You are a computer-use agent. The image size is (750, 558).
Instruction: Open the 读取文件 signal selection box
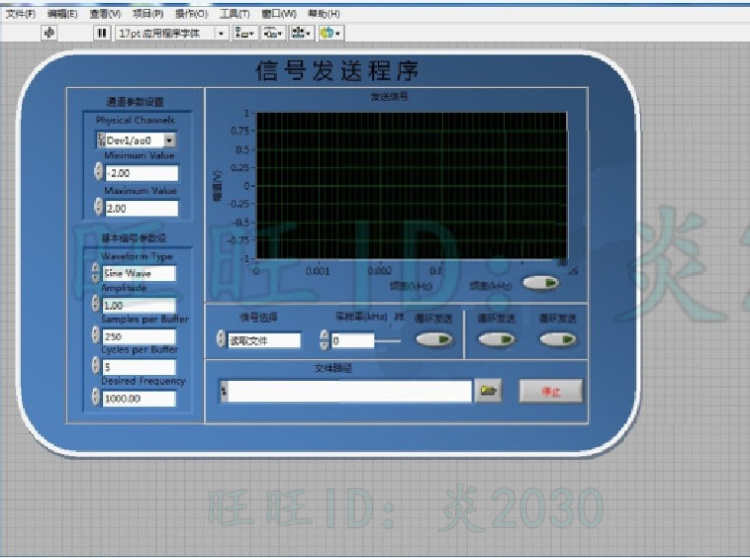tap(265, 340)
